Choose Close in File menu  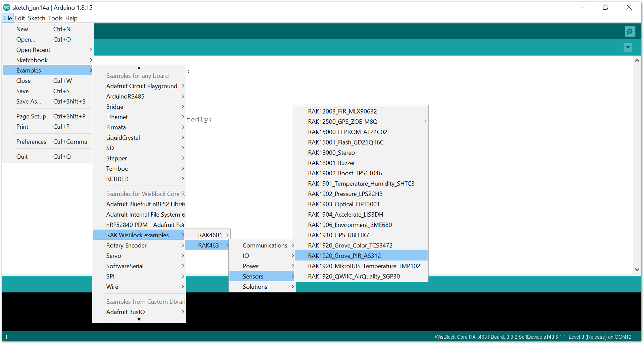coord(48,81)
